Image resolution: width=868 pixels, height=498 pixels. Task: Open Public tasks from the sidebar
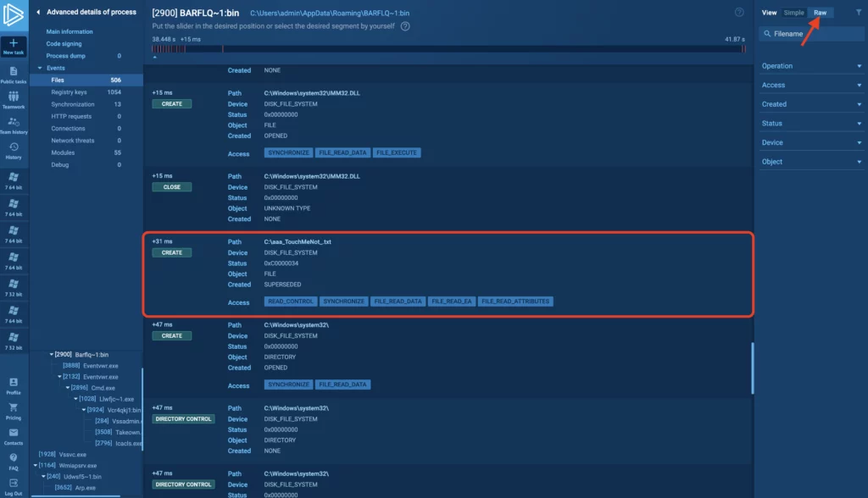point(14,75)
